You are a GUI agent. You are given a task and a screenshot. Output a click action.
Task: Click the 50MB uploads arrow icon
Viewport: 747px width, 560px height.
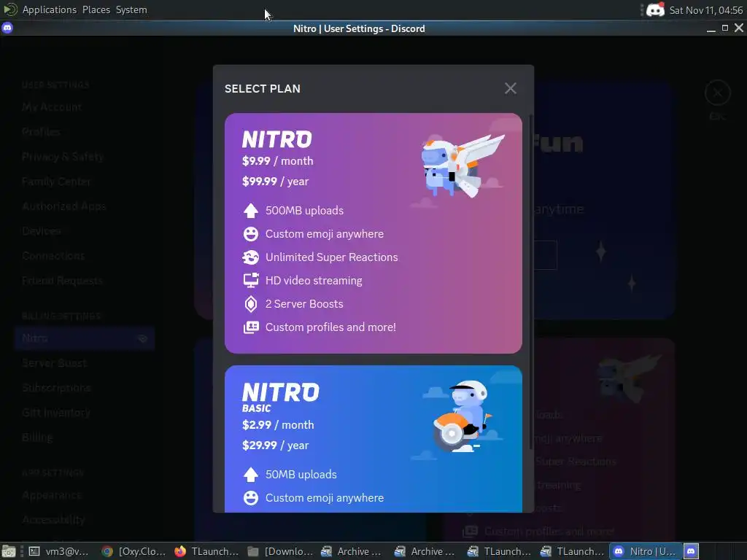[251, 474]
